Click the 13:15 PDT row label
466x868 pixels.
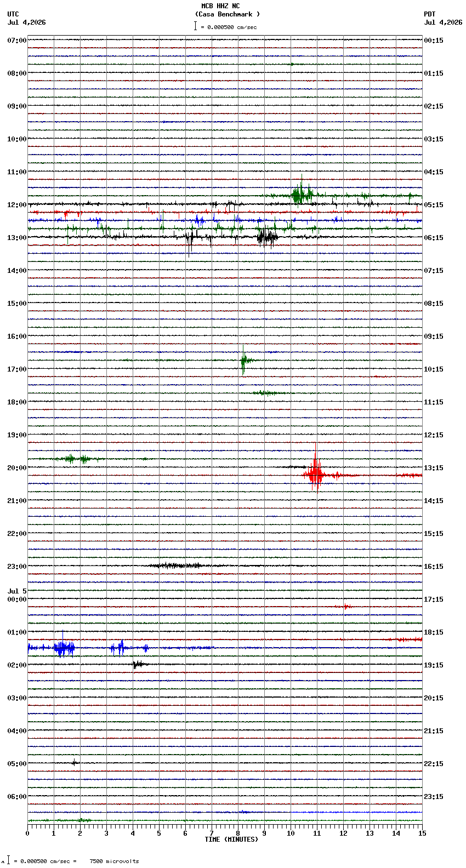(434, 468)
